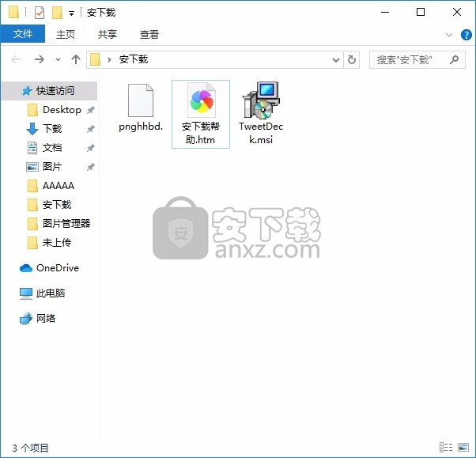Open the 共享 ribbon tab

(108, 34)
